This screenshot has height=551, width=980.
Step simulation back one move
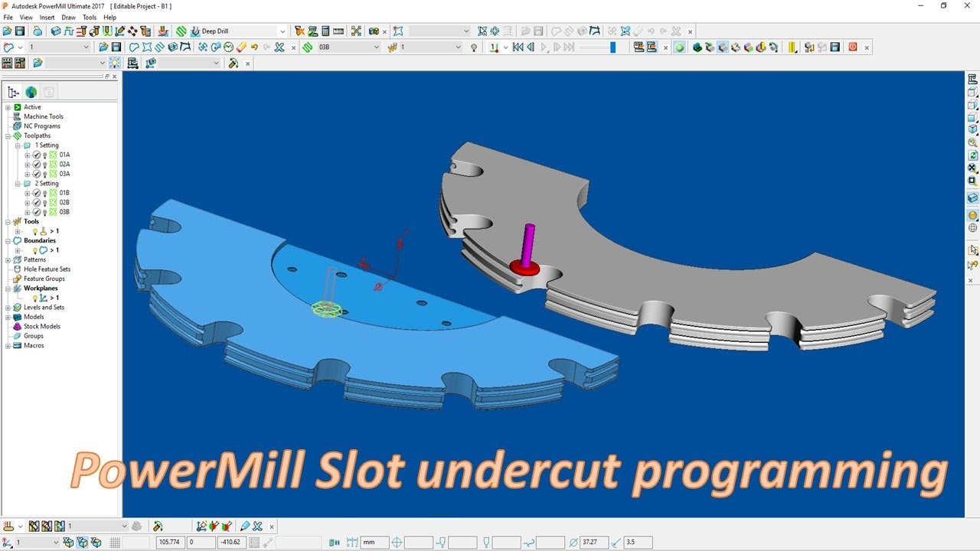pos(531,47)
